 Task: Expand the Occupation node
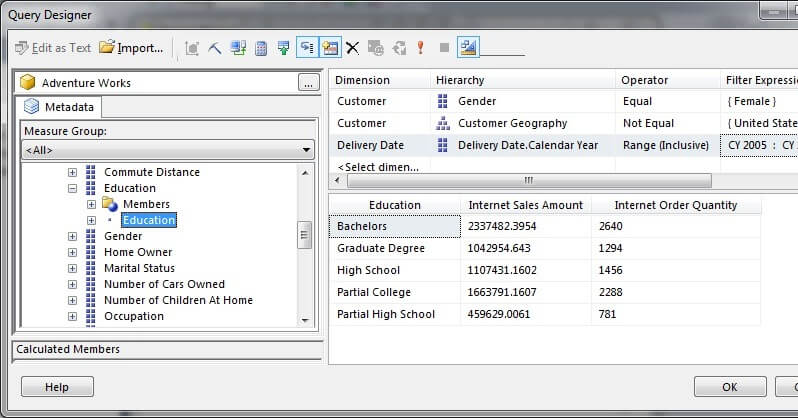[x=72, y=317]
